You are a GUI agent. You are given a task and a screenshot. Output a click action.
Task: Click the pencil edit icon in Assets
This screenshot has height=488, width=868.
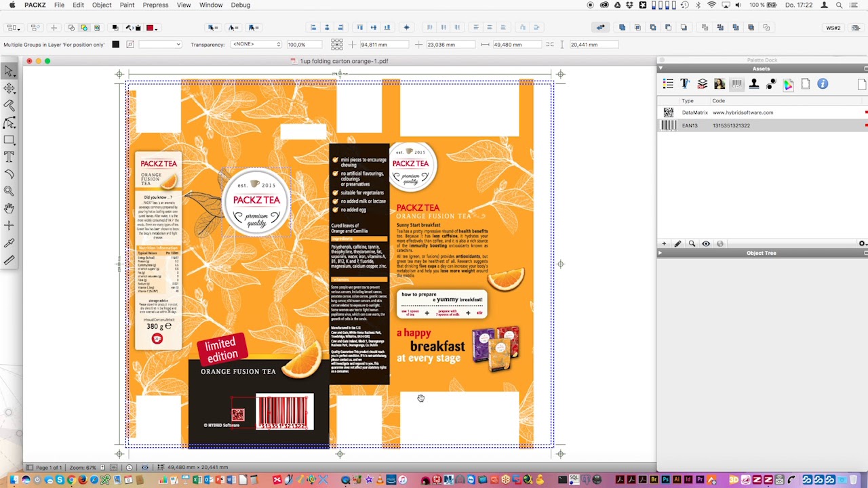[x=677, y=244]
